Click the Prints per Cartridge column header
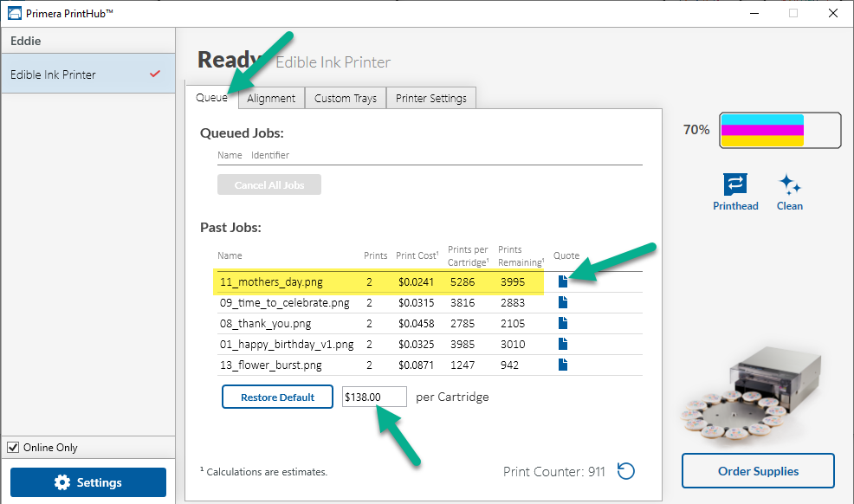This screenshot has width=854, height=504. tap(469, 255)
